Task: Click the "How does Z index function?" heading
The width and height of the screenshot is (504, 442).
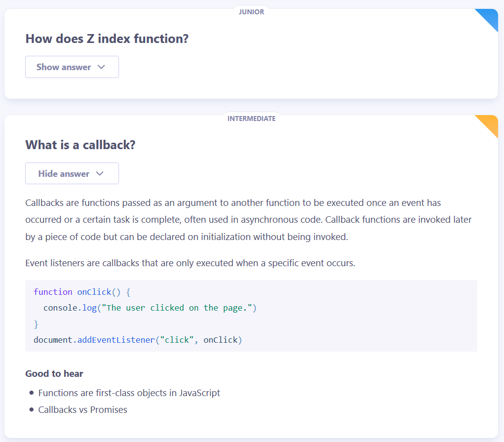Action: coord(107,39)
